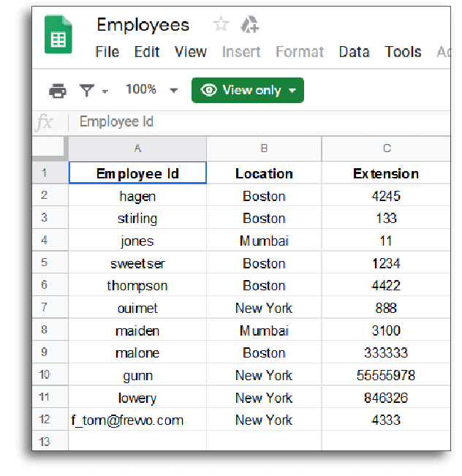Expand the filter views dropdown arrow
The height and width of the screenshot is (476, 462).
click(x=105, y=91)
